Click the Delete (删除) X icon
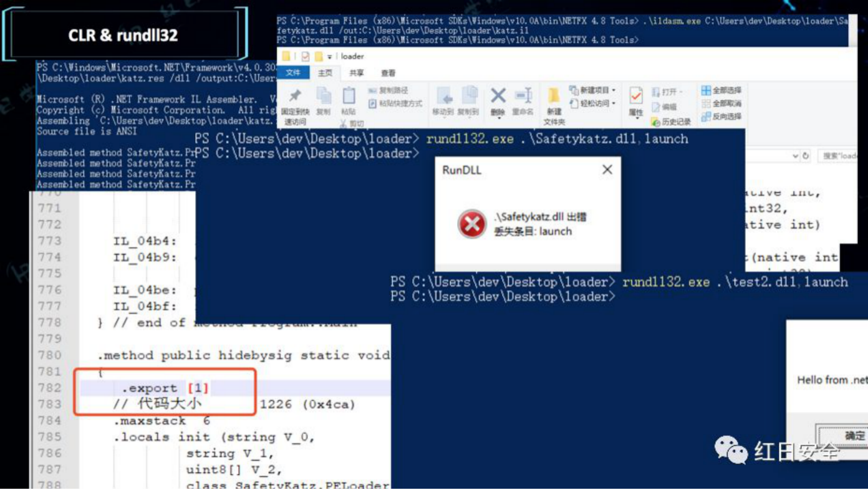Screen dimensions: 868x490 498,95
